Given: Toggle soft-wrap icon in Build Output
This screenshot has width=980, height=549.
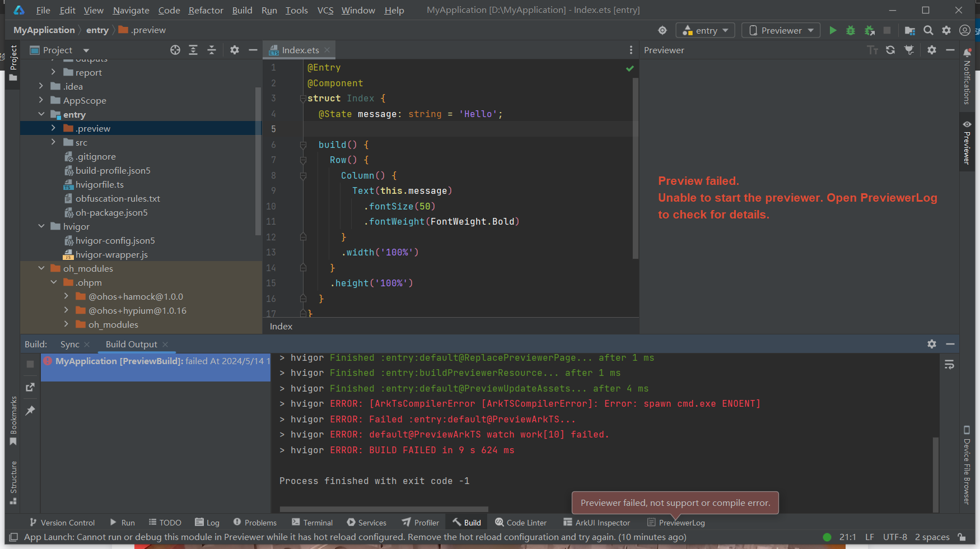Looking at the screenshot, I should pos(949,365).
